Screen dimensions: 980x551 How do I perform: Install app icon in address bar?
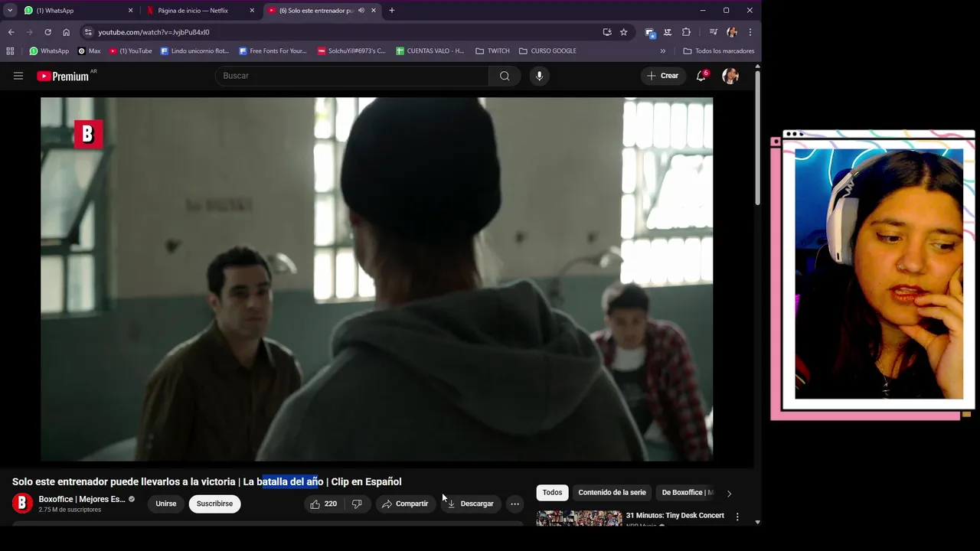coord(607,32)
